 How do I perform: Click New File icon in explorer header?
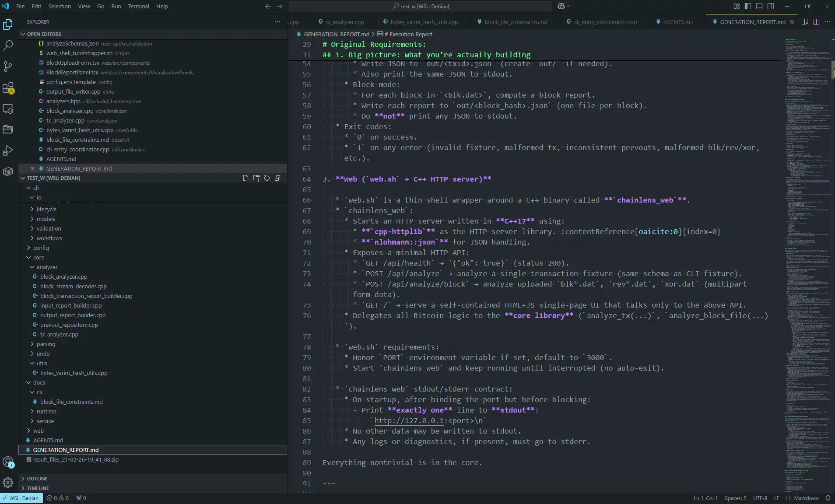click(246, 178)
